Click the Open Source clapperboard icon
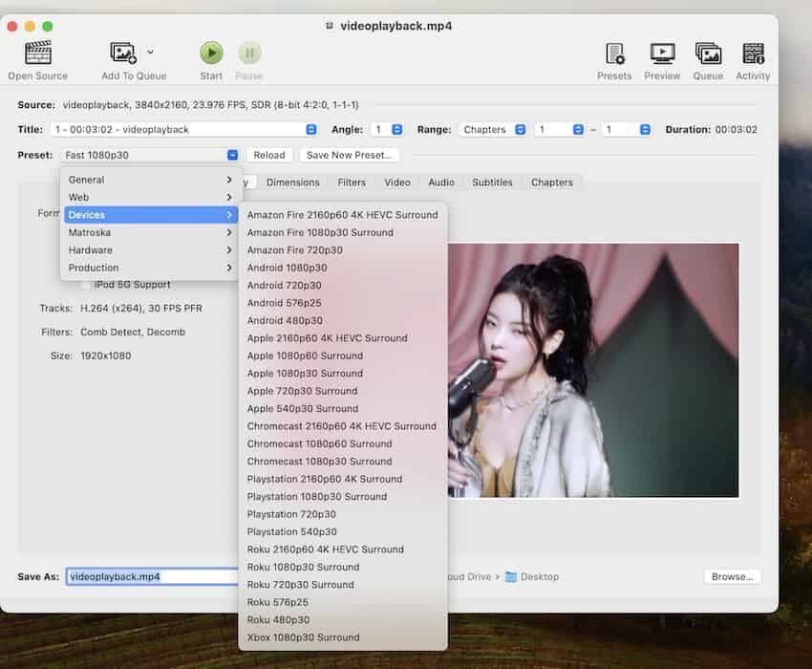The height and width of the screenshot is (669, 812). pyautogui.click(x=38, y=53)
